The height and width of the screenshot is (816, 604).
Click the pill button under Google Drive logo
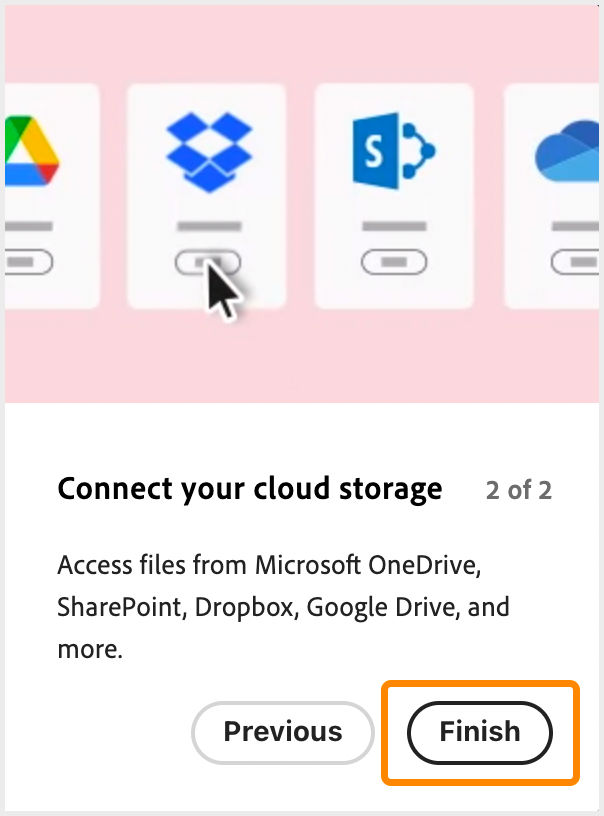pos(28,262)
